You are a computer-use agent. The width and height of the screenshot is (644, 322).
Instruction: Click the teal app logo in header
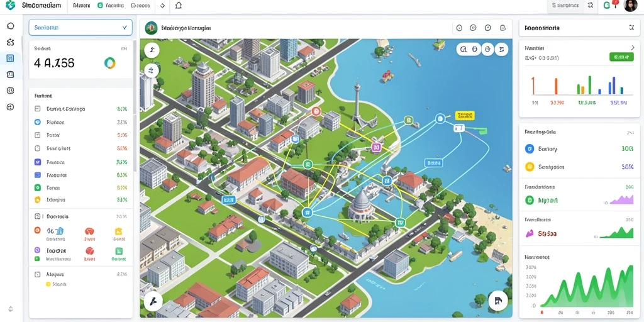(11, 5)
